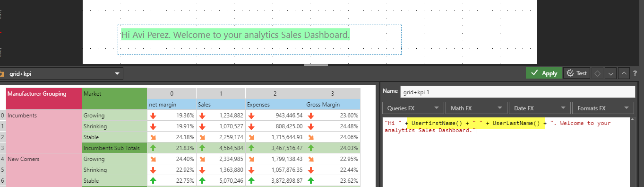The width and height of the screenshot is (644, 187).
Task: Apply the formula with the green checkmark button
Action: [544, 73]
